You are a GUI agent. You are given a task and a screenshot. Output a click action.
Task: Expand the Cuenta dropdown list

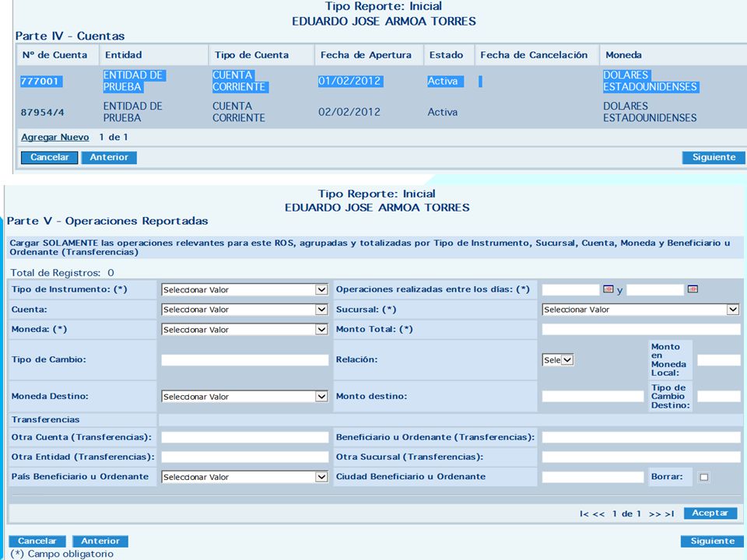[x=245, y=310]
